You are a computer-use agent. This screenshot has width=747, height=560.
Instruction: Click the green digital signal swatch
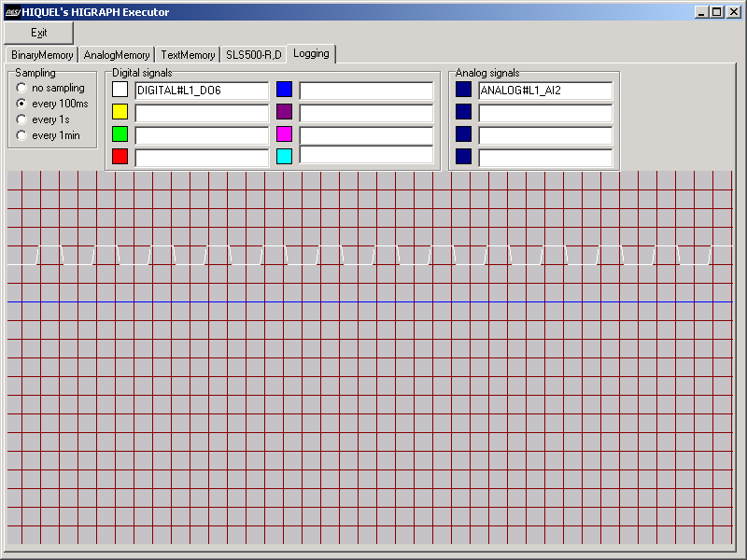pyautogui.click(x=120, y=133)
